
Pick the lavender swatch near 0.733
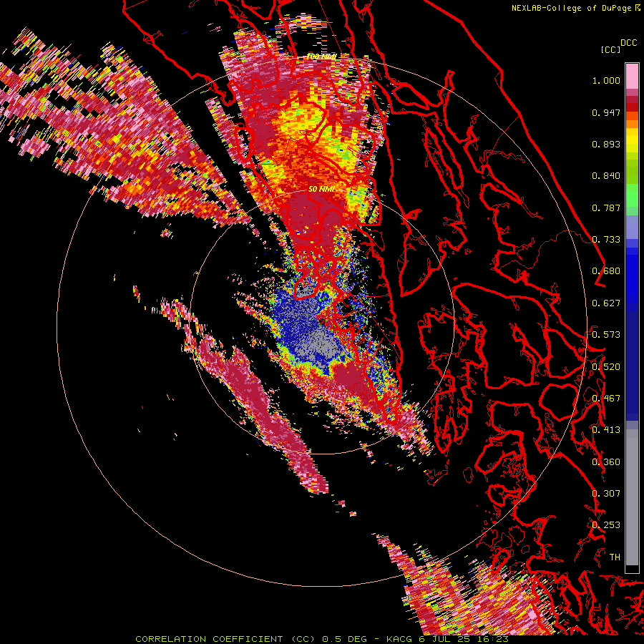[632, 227]
